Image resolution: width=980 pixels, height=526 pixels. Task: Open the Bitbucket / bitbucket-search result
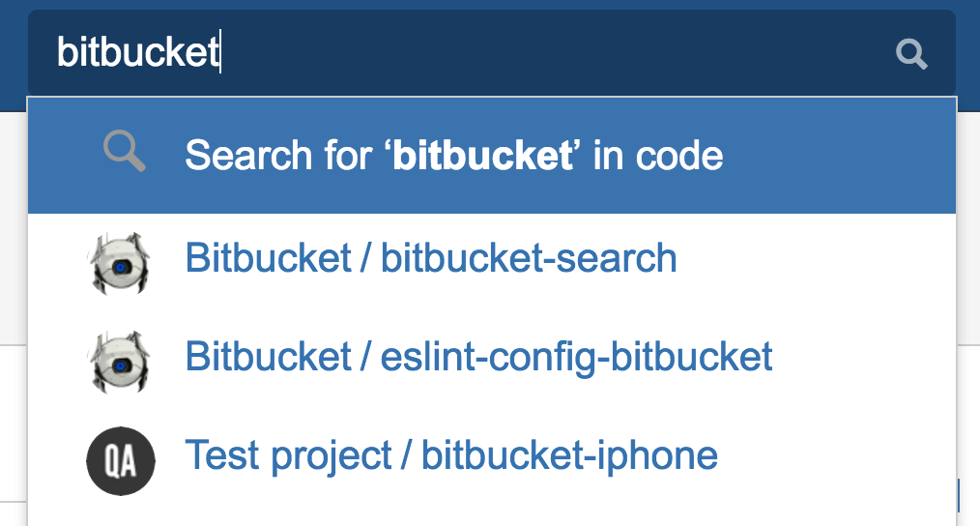(430, 259)
